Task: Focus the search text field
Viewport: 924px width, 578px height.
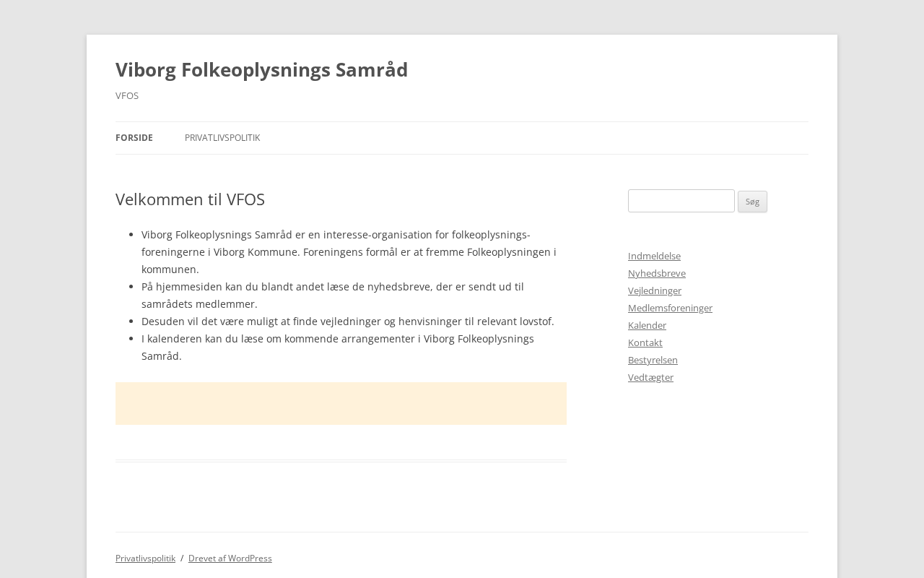Action: [681, 201]
